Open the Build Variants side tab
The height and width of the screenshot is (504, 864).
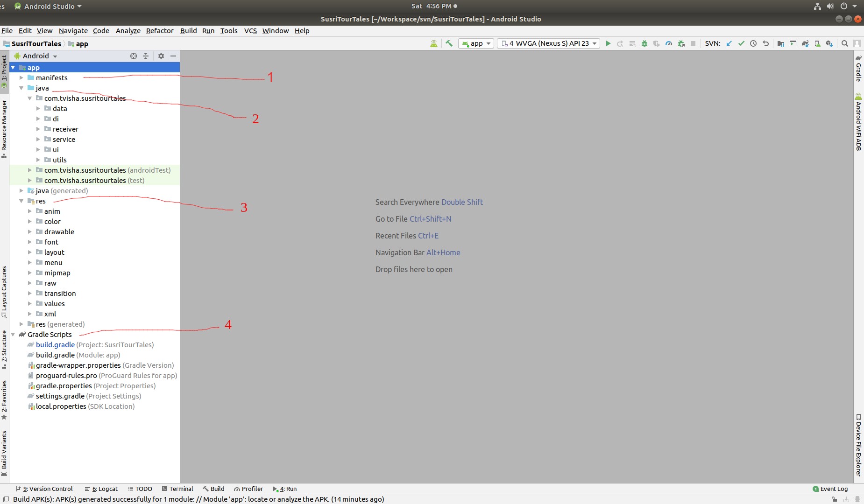pos(4,453)
